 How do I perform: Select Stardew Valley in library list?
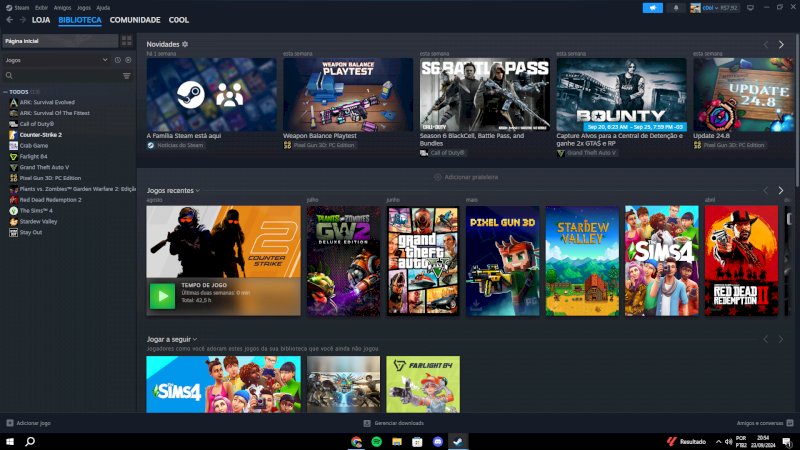[38, 221]
